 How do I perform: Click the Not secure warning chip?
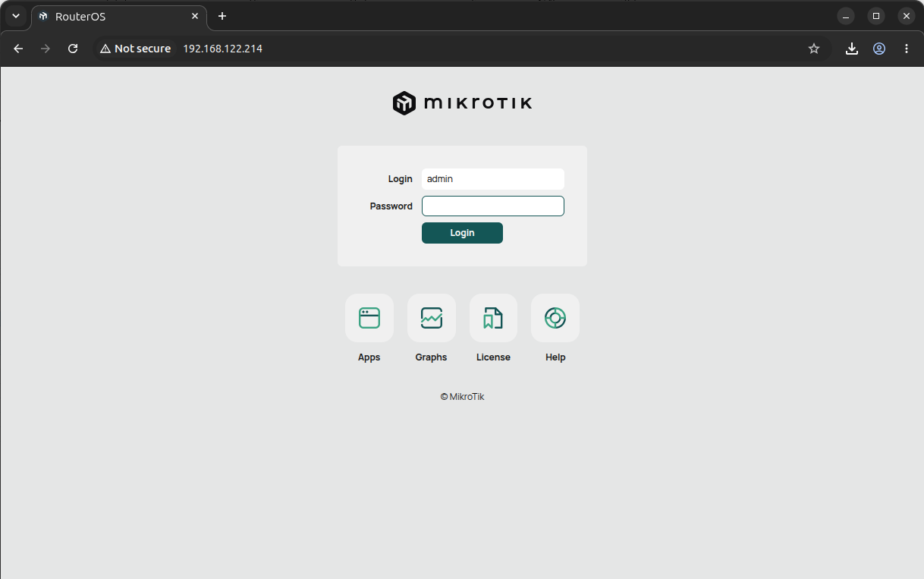[x=135, y=49]
